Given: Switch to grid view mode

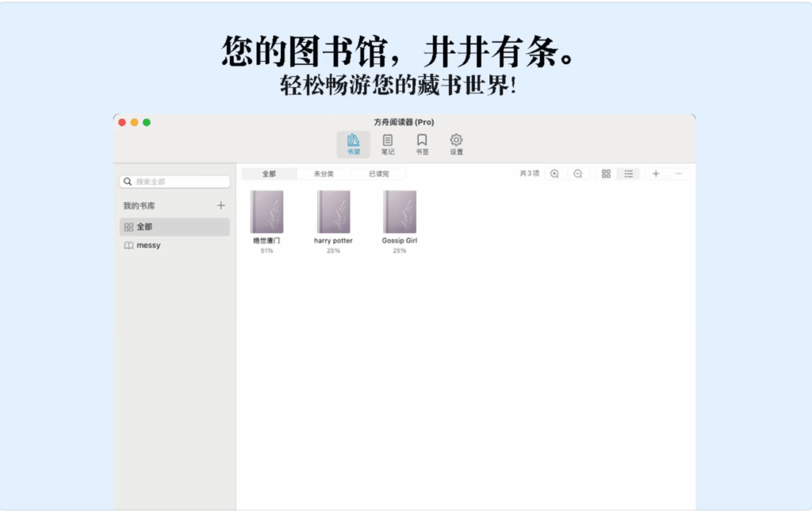Looking at the screenshot, I should [605, 174].
